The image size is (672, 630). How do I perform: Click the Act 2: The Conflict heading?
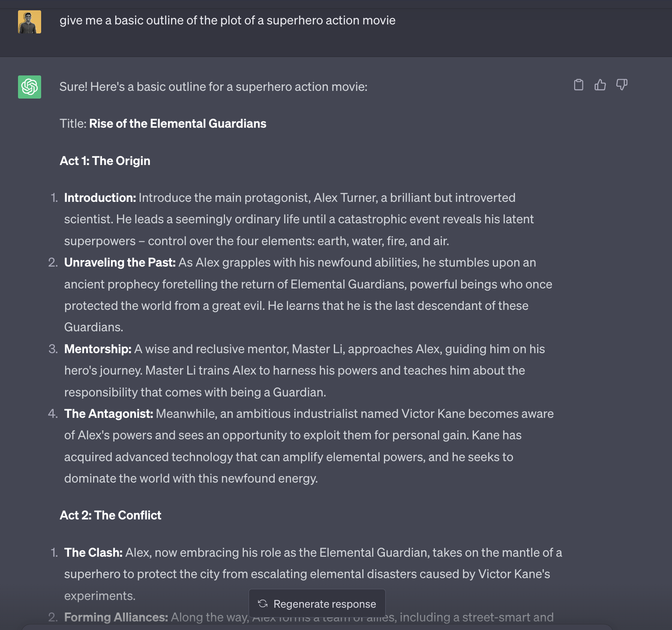111,516
